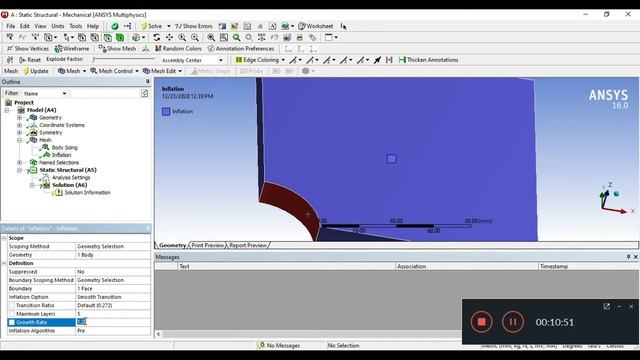Image resolution: width=640 pixels, height=360 pixels.
Task: Collapse the Mesh tree node
Action: click(19, 140)
